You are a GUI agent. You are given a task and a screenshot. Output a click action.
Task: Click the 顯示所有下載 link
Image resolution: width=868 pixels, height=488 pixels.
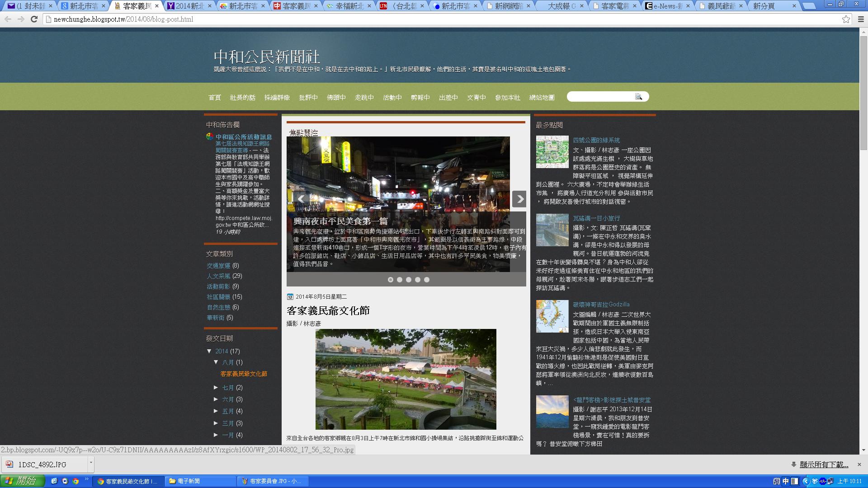coord(824,465)
